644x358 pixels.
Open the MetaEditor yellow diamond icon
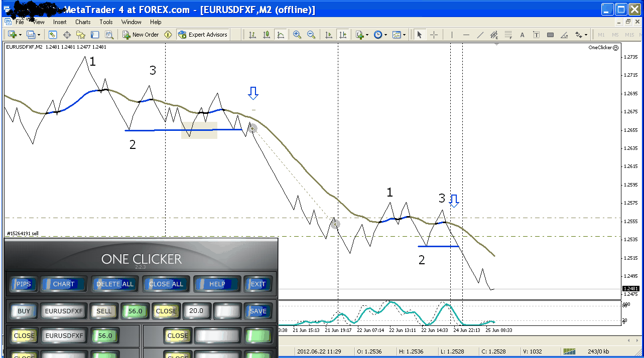point(168,35)
